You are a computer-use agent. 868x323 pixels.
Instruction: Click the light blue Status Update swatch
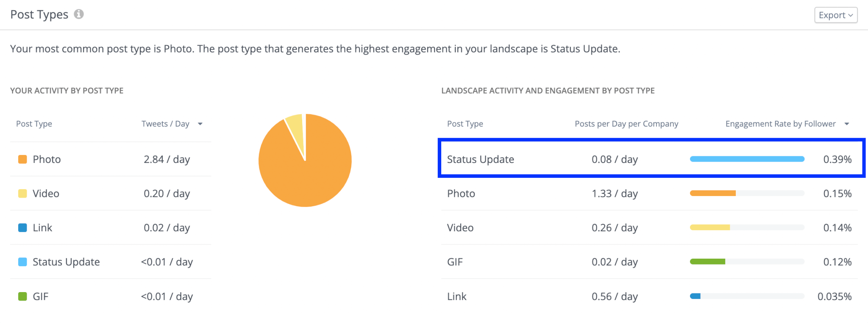(22, 262)
